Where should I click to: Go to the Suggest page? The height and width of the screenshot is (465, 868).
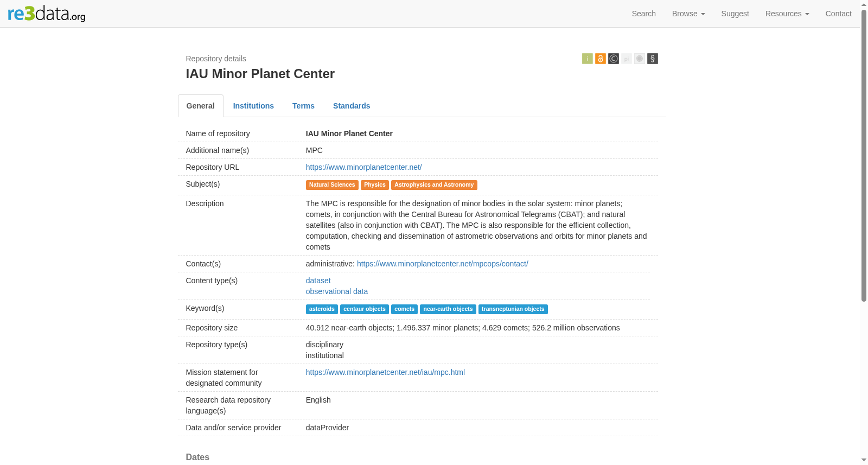tap(735, 14)
